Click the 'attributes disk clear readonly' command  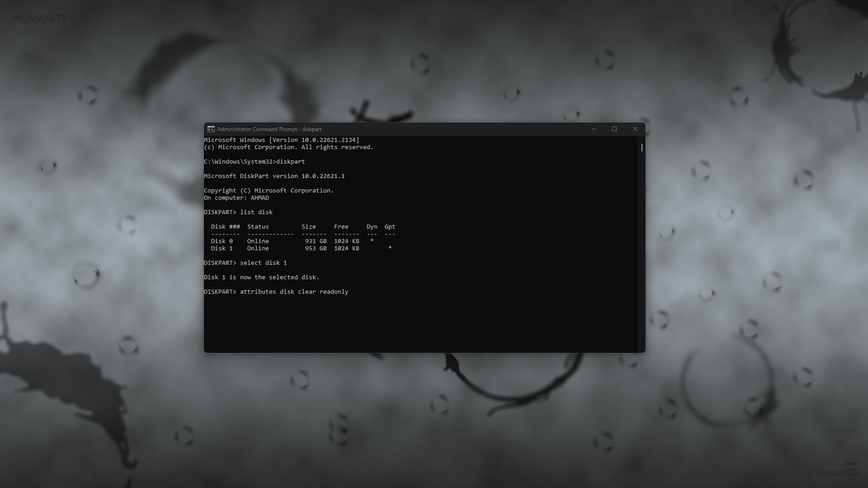pos(294,291)
